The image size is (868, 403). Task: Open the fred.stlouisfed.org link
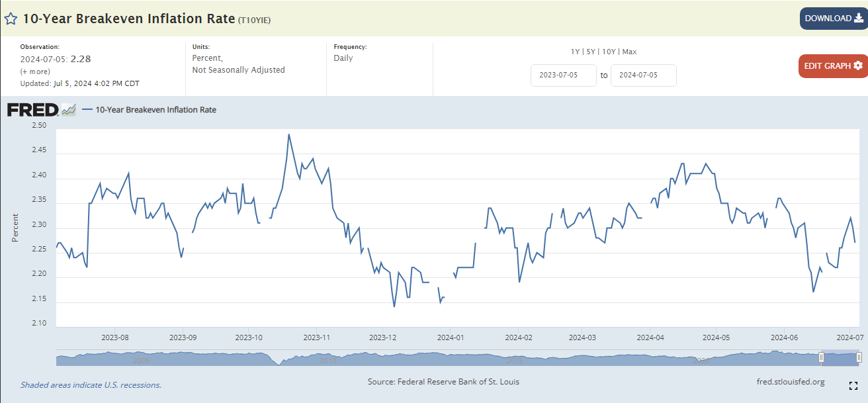click(x=790, y=382)
